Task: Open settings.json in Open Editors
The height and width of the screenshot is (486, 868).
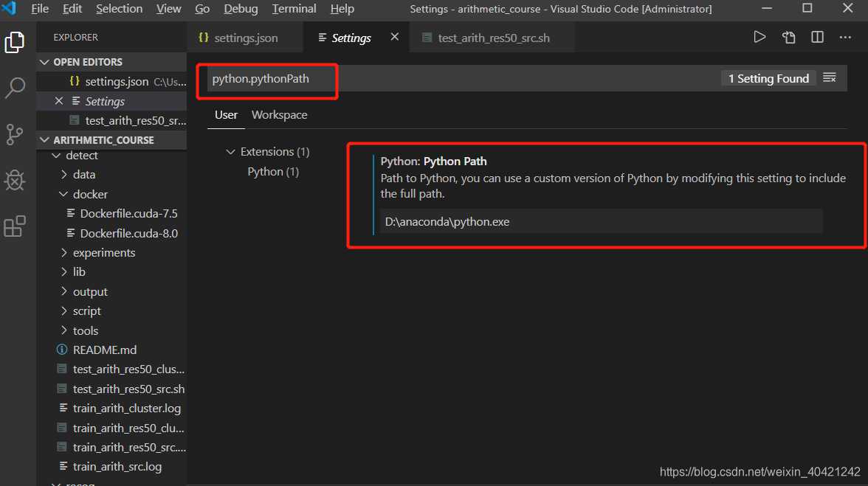Action: (112, 81)
